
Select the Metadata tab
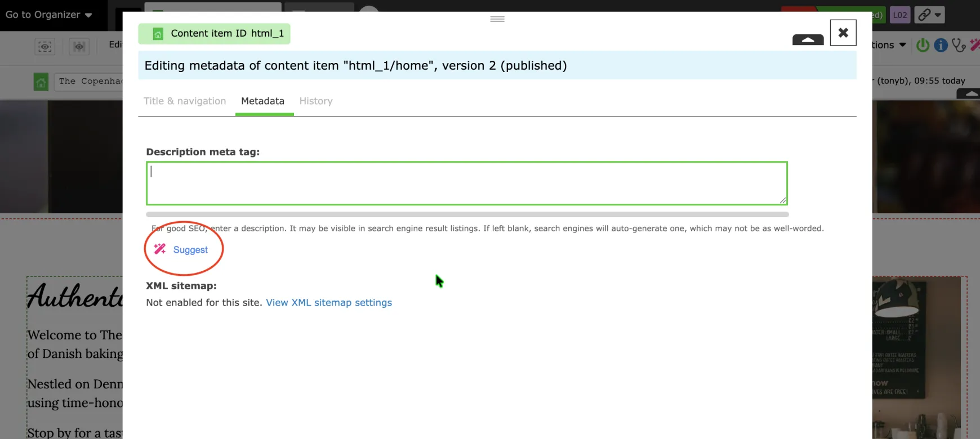pos(263,101)
